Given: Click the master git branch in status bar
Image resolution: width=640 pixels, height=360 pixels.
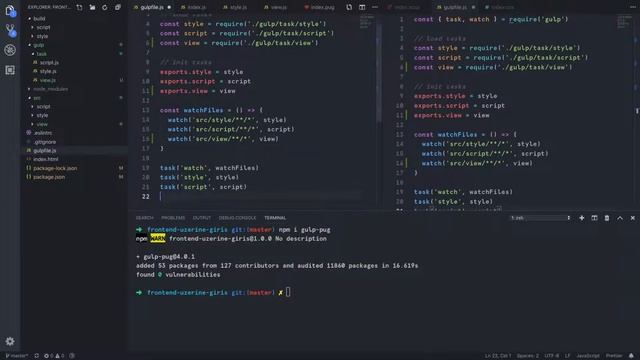Looking at the screenshot, I should click(16, 356).
